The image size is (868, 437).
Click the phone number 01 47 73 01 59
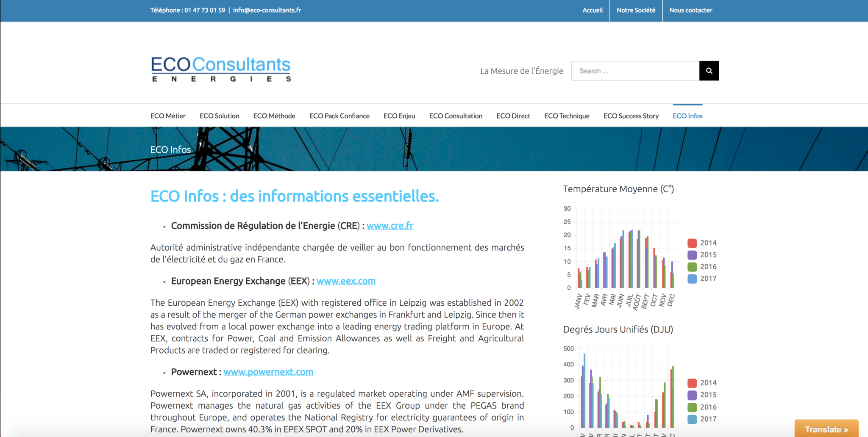[205, 10]
